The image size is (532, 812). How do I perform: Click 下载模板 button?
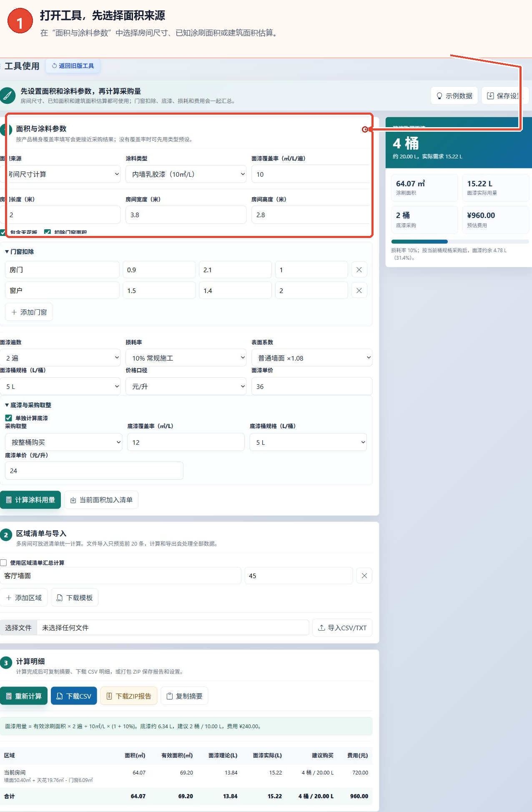(x=75, y=598)
